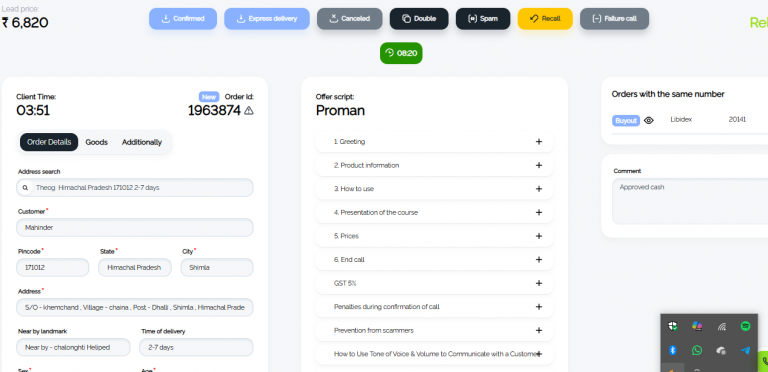Image resolution: width=768 pixels, height=372 pixels.
Task: Open the OneDrive cloud tray icon
Action: (721, 350)
